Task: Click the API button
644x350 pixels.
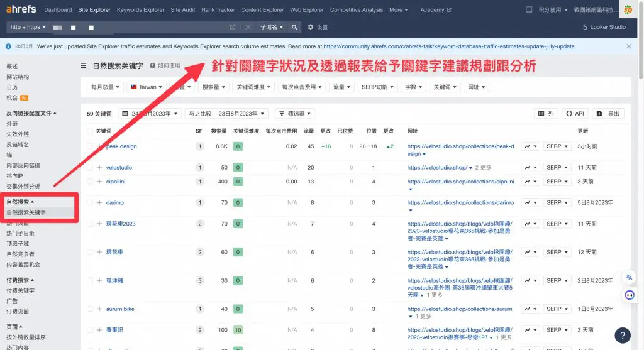Action: coord(575,114)
